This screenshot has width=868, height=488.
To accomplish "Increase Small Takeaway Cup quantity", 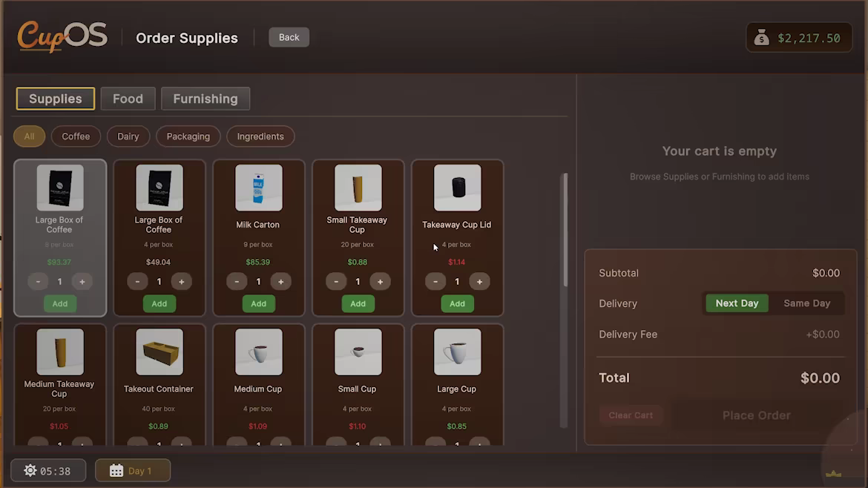I will click(x=380, y=282).
